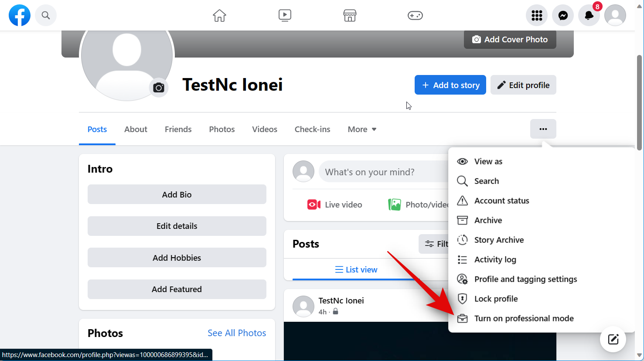This screenshot has height=361, width=644.
Task: Open the Gaming controller icon
Action: click(415, 16)
